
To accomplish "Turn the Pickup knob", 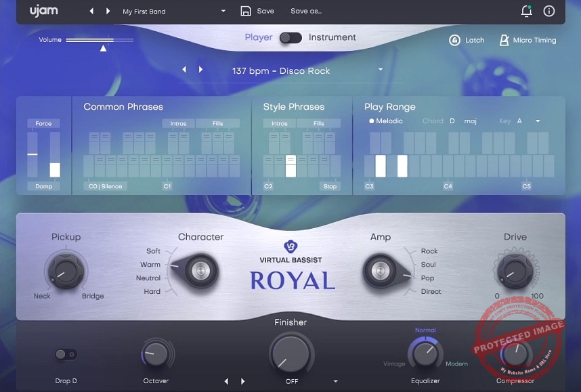I will click(x=66, y=271).
